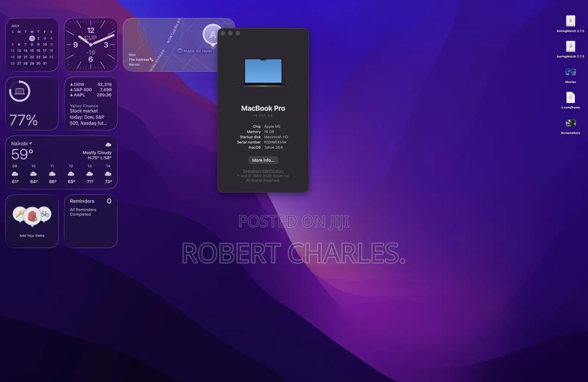Select the DOW row in the stocks widget
588x382 pixels.
(x=91, y=85)
